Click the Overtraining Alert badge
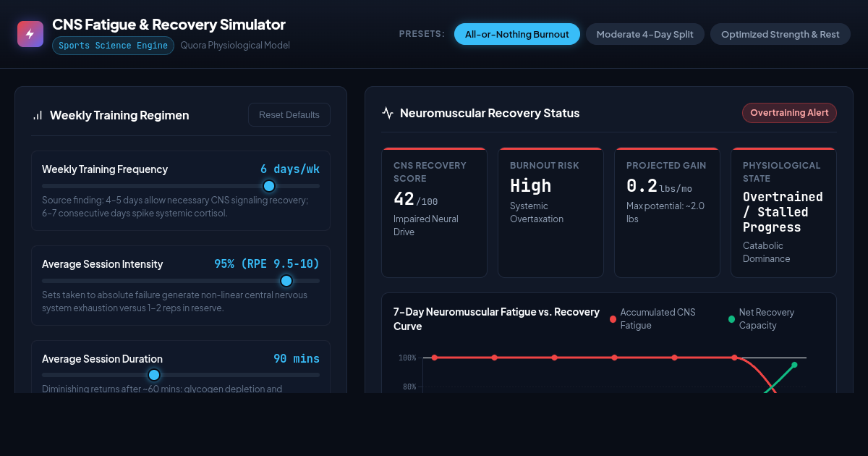 tap(789, 113)
